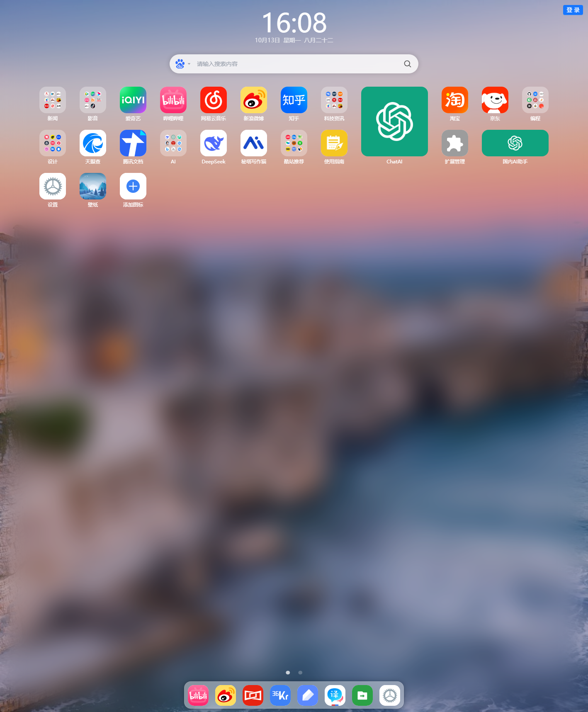This screenshot has height=712, width=588.
Task: Expand the 新闻 (News) folder
Action: click(52, 100)
